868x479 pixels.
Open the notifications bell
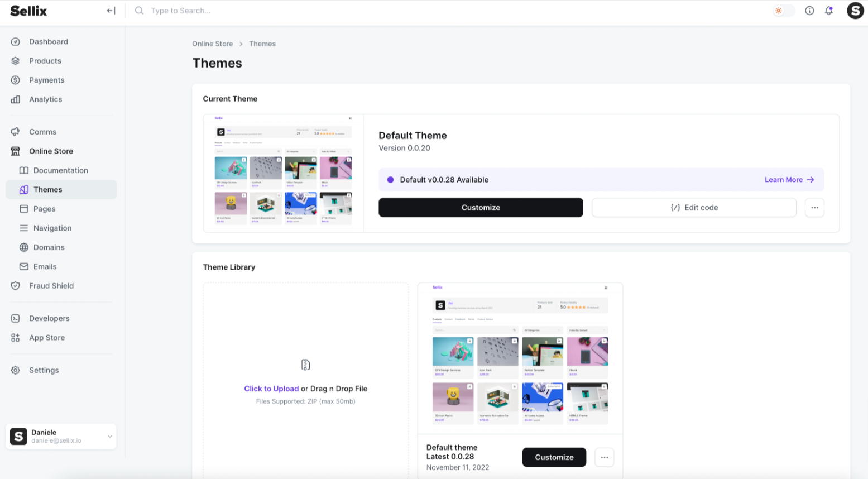click(x=828, y=10)
